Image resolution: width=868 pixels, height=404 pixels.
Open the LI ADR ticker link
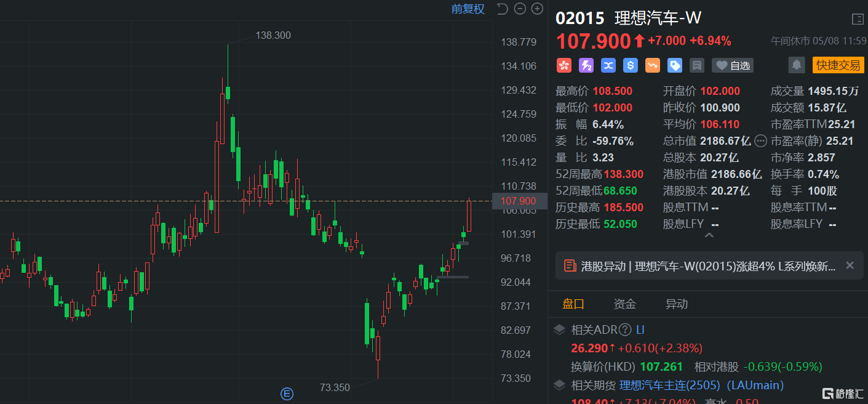coord(640,329)
